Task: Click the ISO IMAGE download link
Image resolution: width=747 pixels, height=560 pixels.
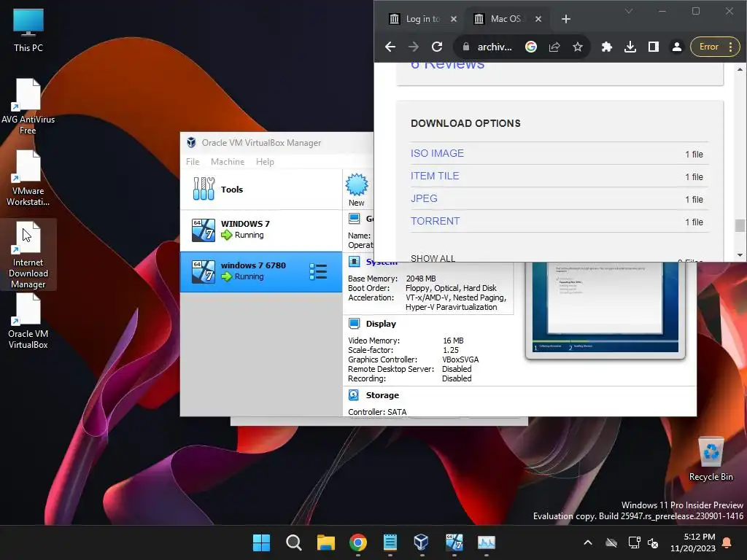Action: pos(437,153)
